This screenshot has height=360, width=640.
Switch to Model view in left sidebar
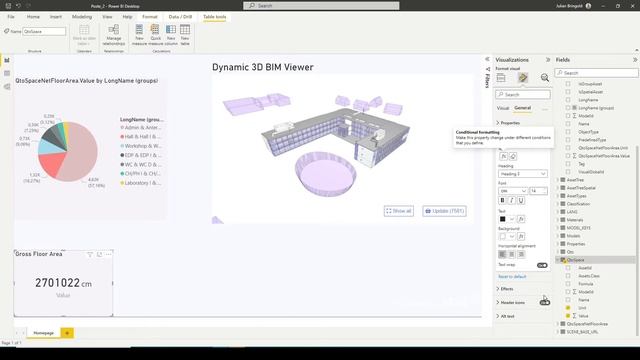coord(7,87)
